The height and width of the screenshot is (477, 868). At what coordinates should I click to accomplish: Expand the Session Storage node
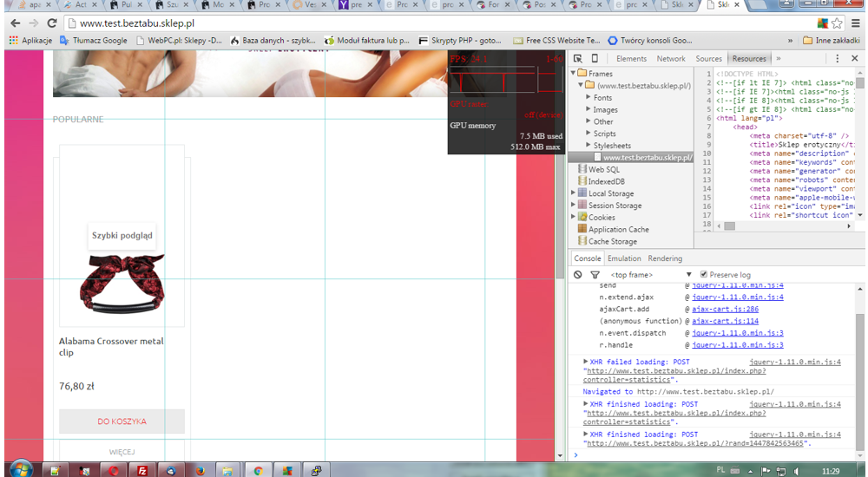click(x=574, y=206)
